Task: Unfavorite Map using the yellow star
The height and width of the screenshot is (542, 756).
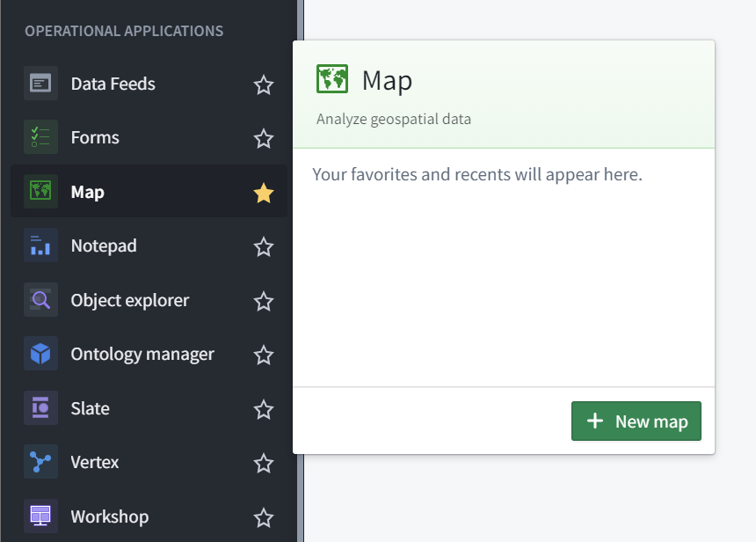Action: coord(264,193)
